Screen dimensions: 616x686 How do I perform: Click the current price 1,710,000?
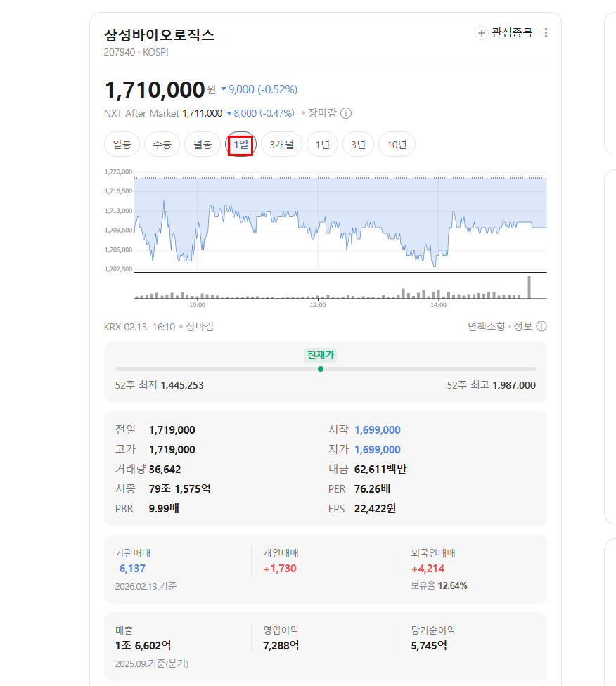155,90
